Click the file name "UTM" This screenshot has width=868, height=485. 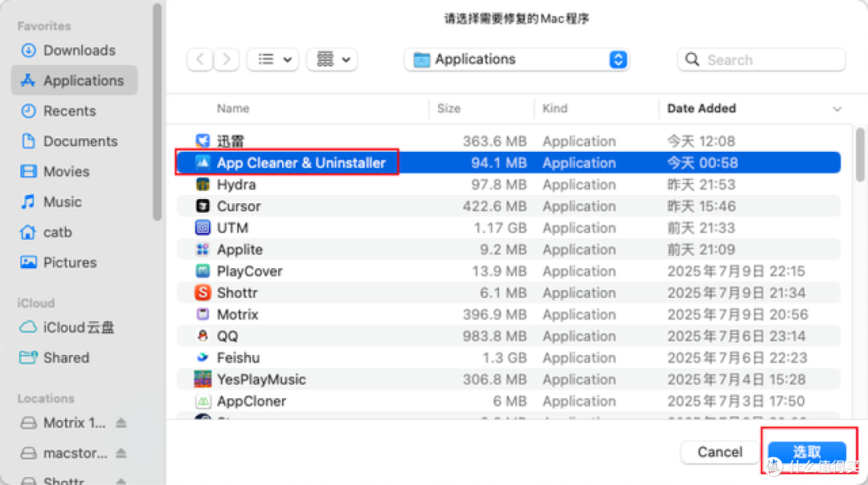pyautogui.click(x=232, y=228)
